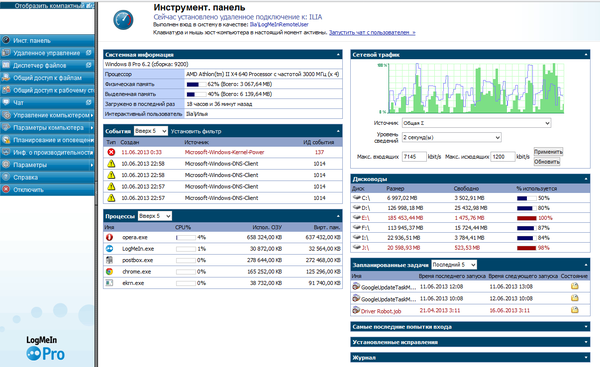Click the Chrome icon beside chrome.exe

tap(109, 271)
